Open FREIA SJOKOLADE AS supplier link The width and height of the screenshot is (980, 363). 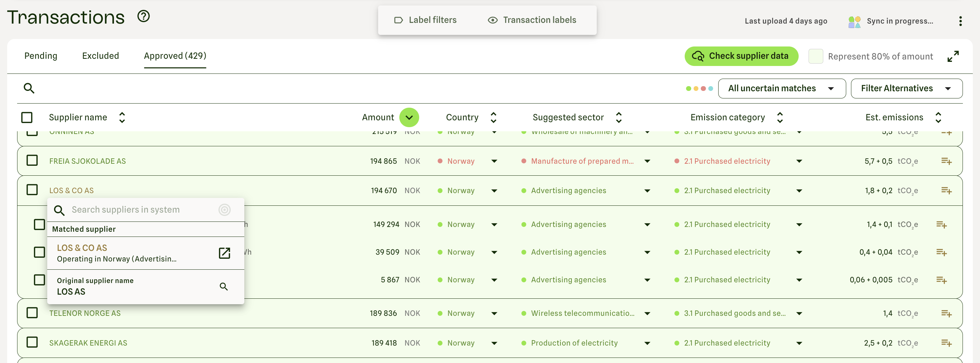pos(88,161)
